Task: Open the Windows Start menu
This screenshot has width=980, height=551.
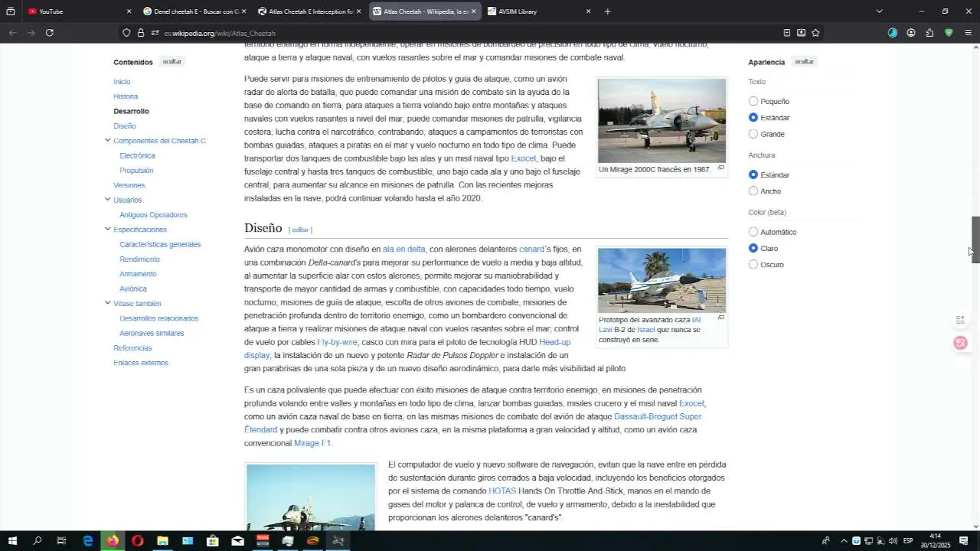Action: point(12,541)
